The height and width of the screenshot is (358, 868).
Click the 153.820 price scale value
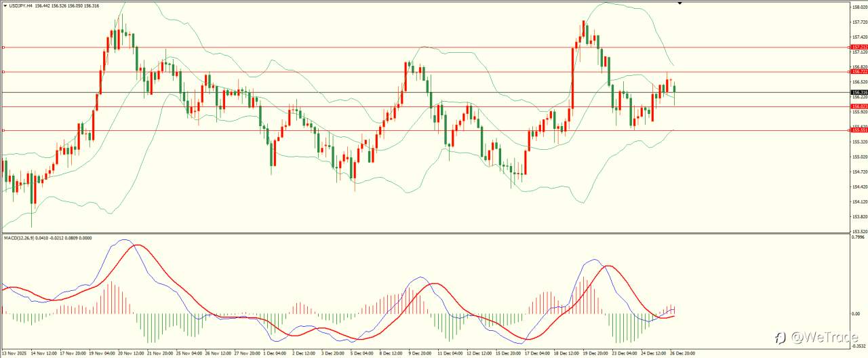click(859, 216)
